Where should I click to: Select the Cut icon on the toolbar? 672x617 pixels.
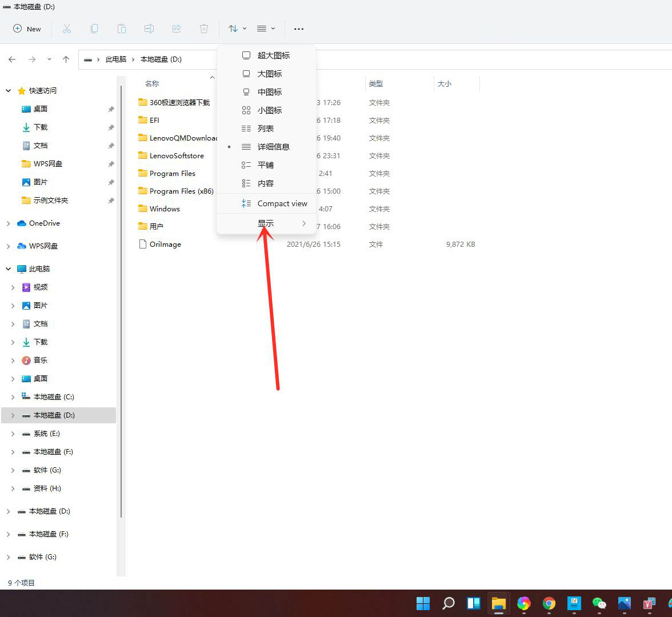point(67,29)
